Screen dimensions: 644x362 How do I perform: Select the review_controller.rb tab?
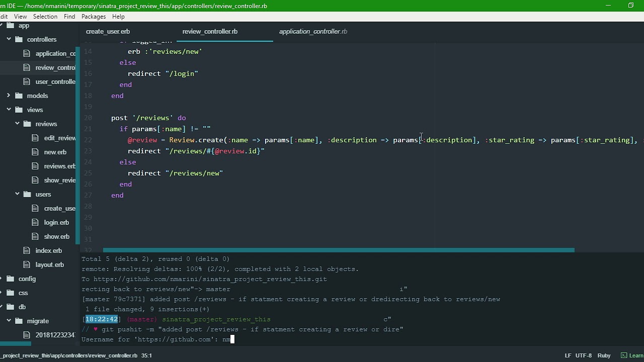tap(210, 31)
